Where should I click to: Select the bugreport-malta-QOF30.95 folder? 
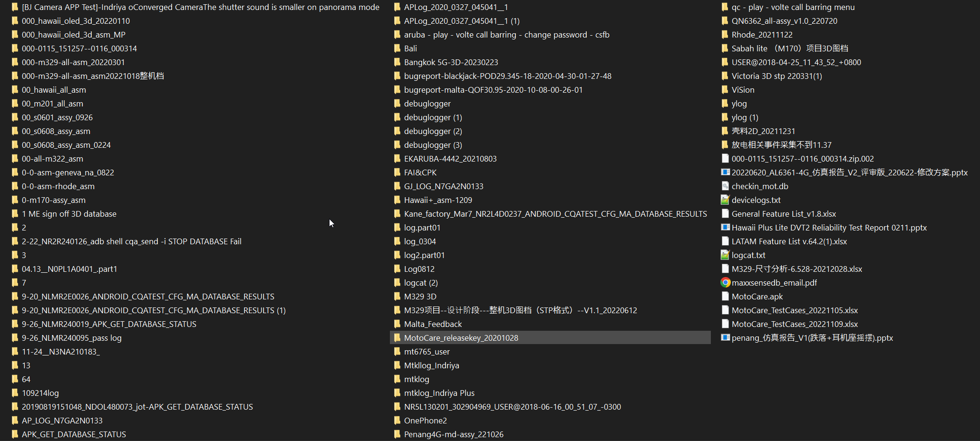pyautogui.click(x=493, y=90)
